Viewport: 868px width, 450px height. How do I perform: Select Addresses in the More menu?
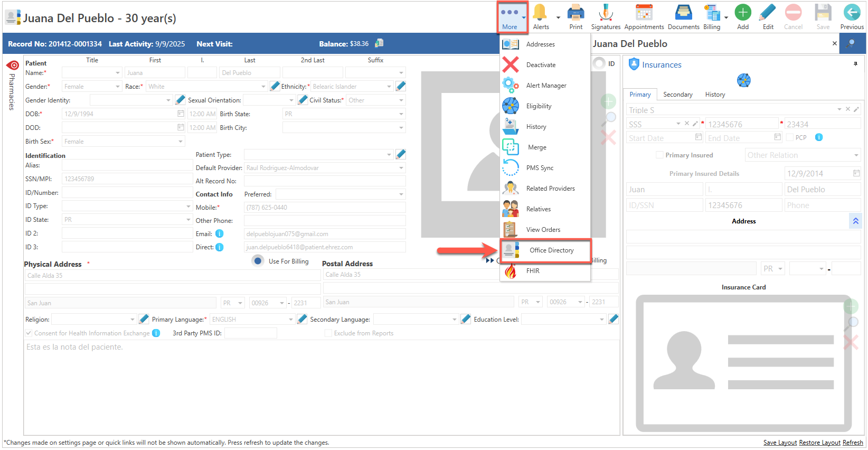coord(545,44)
